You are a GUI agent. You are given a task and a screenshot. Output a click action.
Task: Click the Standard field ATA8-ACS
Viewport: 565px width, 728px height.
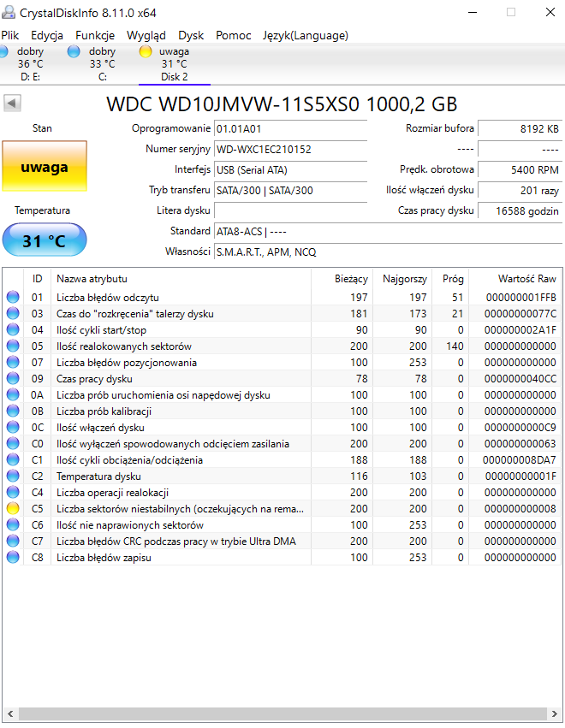click(388, 231)
